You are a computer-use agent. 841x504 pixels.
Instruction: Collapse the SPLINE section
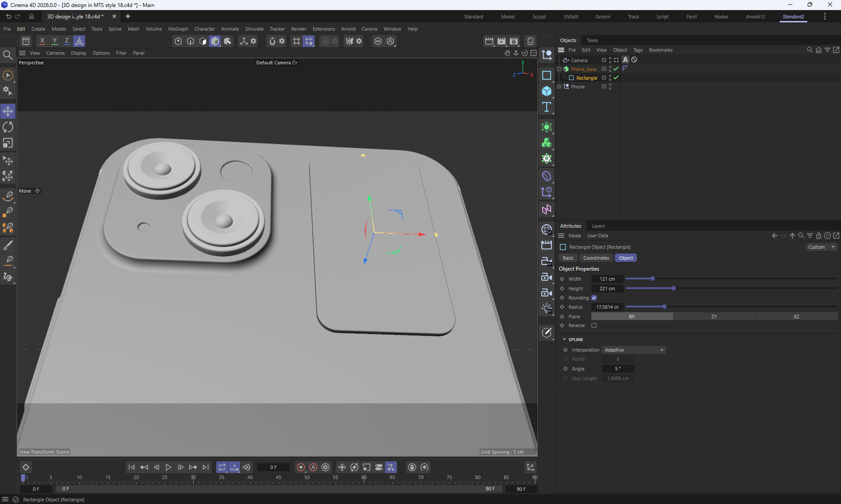564,339
